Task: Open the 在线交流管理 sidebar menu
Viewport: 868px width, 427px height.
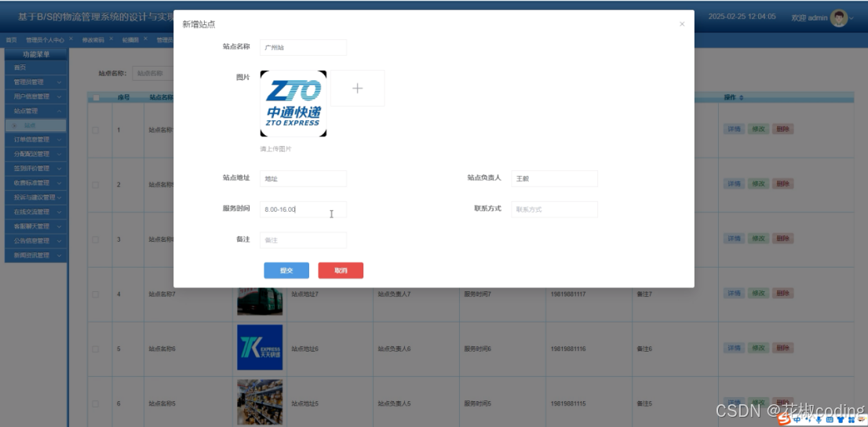Action: (36, 212)
